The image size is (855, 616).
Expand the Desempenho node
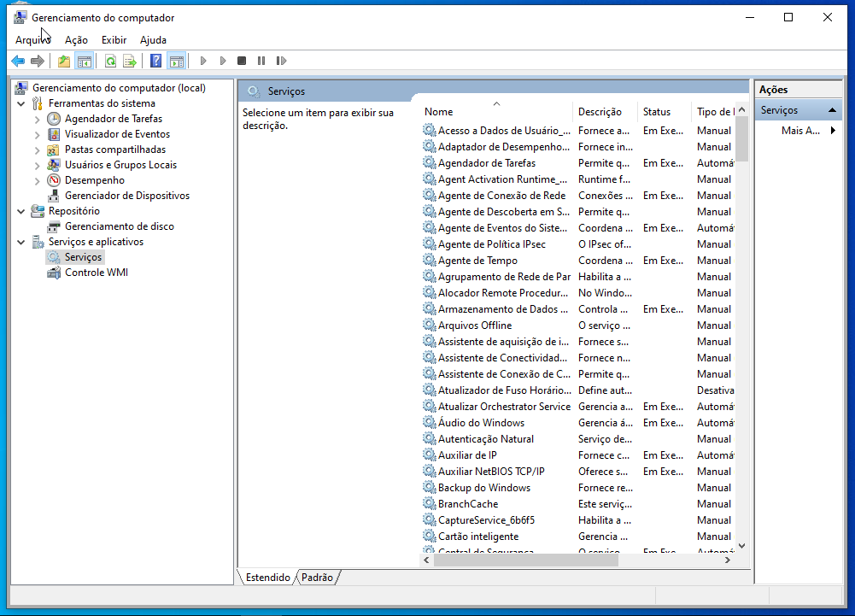37,180
